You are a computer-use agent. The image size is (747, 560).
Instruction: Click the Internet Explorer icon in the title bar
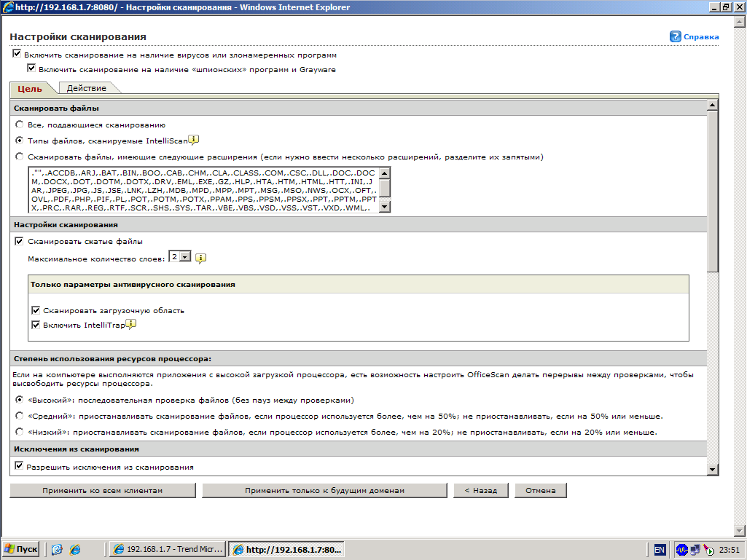[7, 7]
